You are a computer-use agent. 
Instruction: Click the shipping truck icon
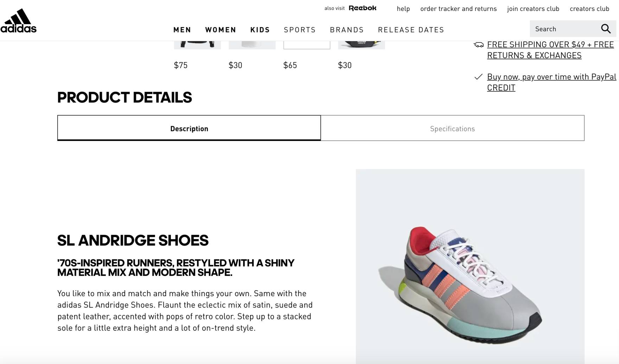point(478,45)
